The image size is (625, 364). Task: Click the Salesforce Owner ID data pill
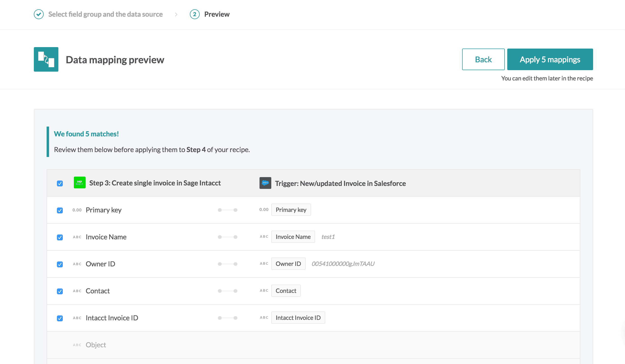(288, 264)
